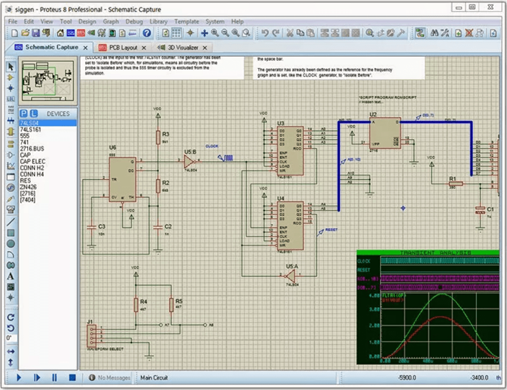Click the Save Project toolbar icon
Screen dimensions: 507x390
(x=36, y=33)
